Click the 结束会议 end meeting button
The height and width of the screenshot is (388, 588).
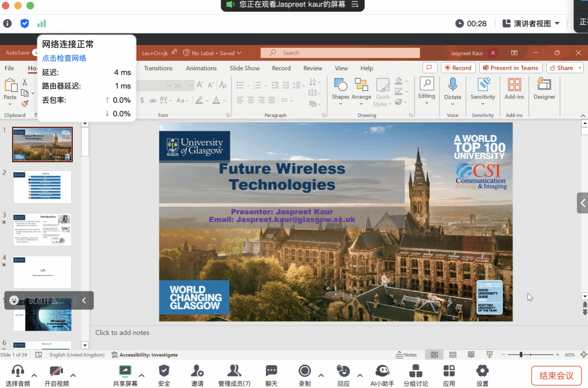click(556, 375)
